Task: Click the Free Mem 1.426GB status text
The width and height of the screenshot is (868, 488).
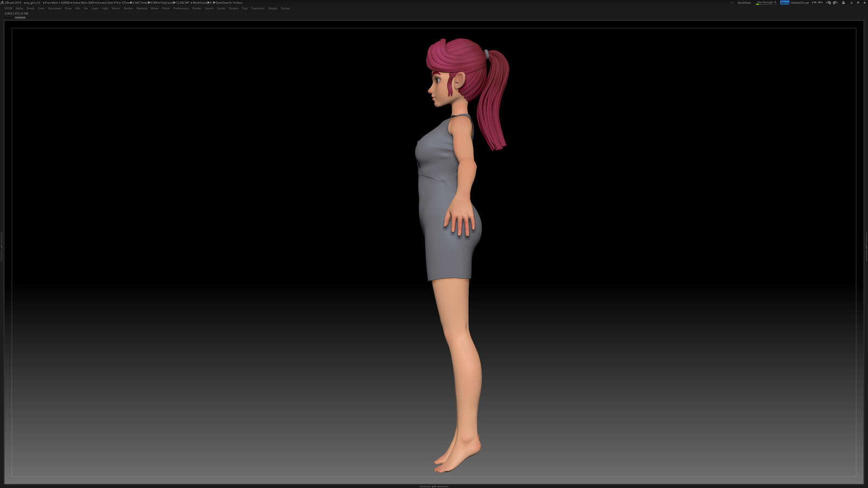Action: (57, 3)
